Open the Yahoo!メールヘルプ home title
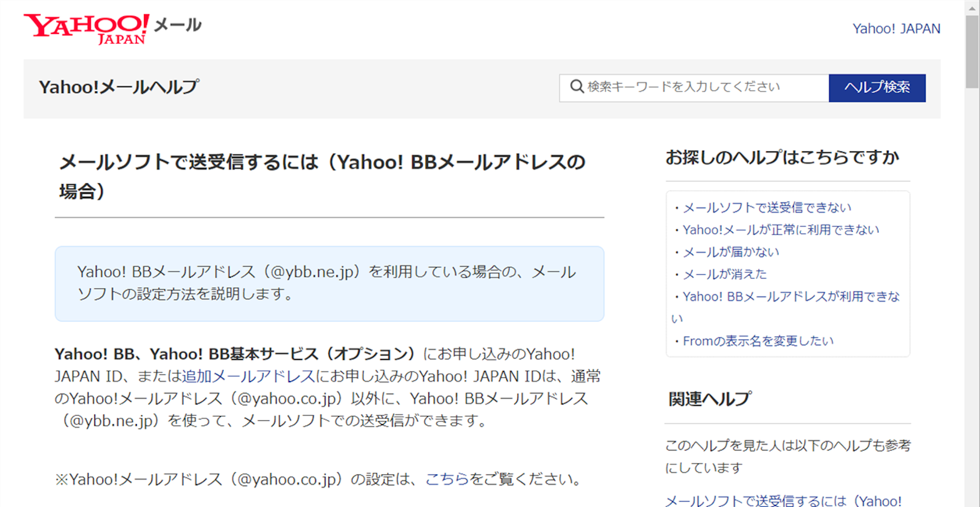Viewport: 980px width, 507px height. [119, 87]
